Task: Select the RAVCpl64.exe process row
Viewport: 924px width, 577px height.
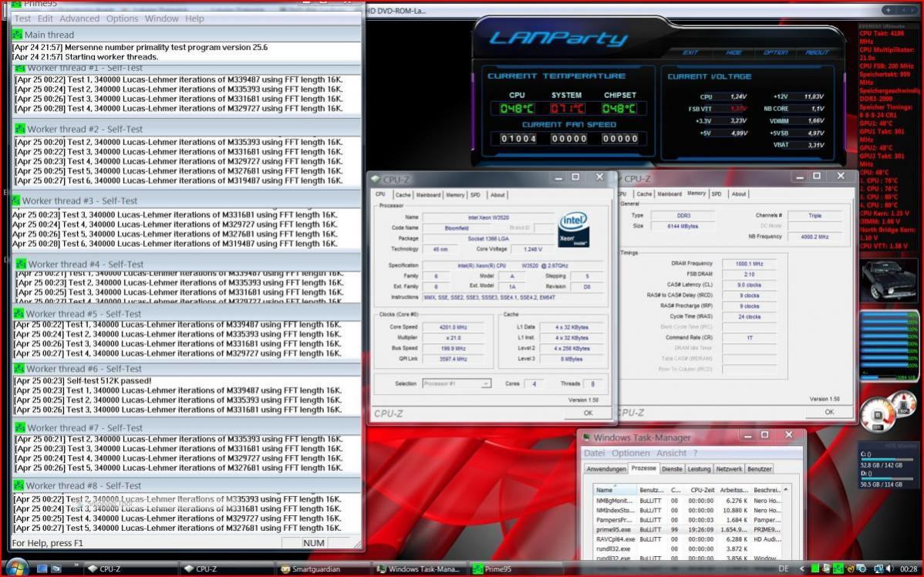Action: pos(688,539)
